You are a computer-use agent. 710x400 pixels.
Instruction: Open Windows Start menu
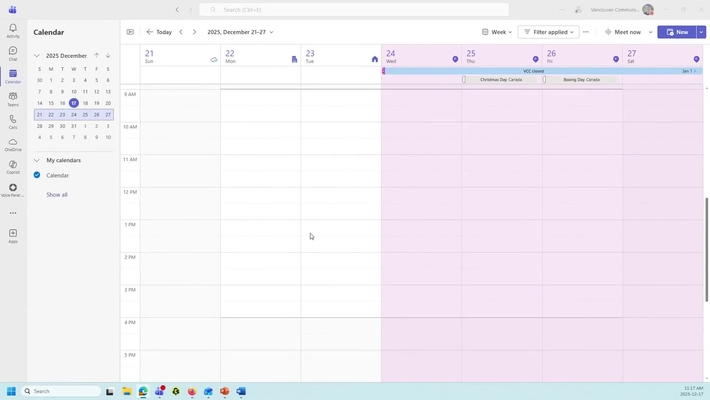click(11, 391)
